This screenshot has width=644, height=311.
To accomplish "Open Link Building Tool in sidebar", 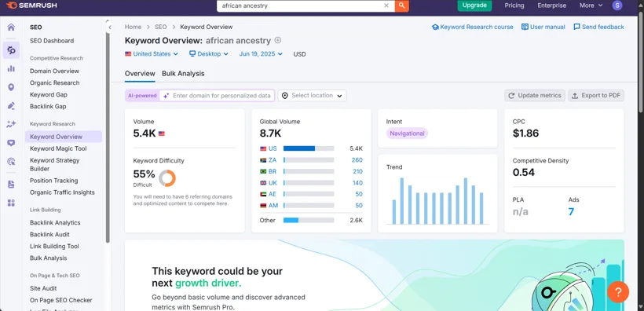I will coord(54,247).
